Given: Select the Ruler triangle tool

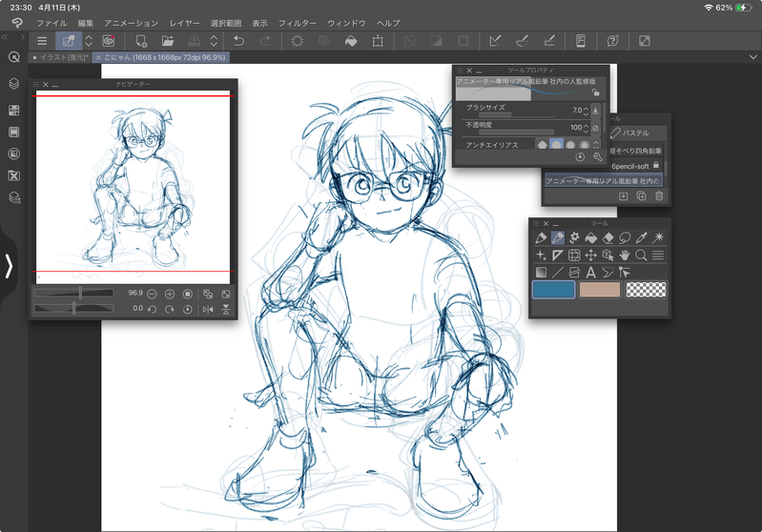Looking at the screenshot, I should pyautogui.click(x=557, y=256).
